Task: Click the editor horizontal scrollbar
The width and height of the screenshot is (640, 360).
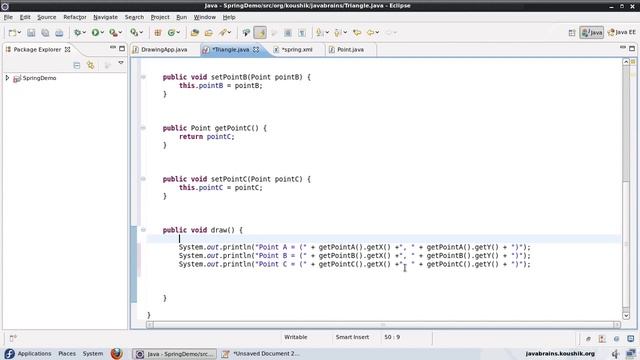Action: click(383, 324)
